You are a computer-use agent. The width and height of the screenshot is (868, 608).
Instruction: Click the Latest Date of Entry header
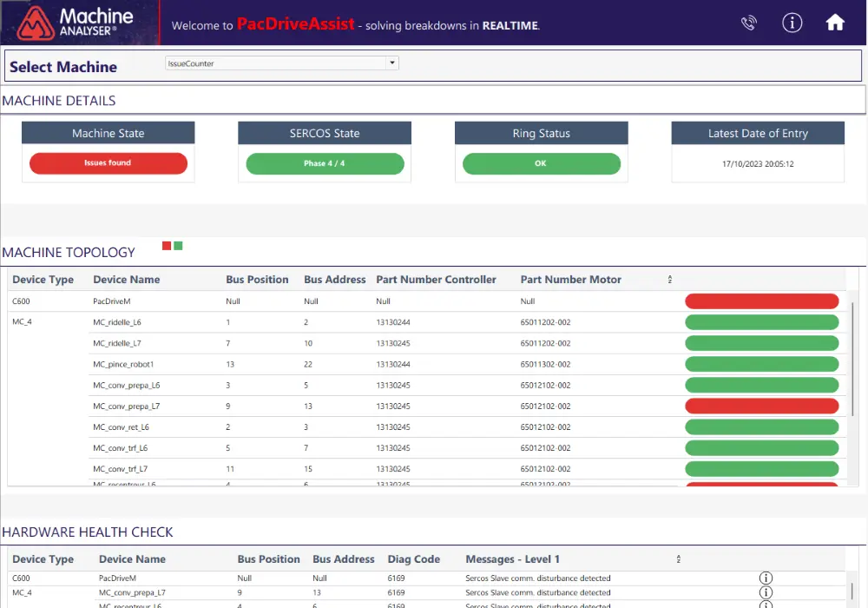tap(758, 133)
